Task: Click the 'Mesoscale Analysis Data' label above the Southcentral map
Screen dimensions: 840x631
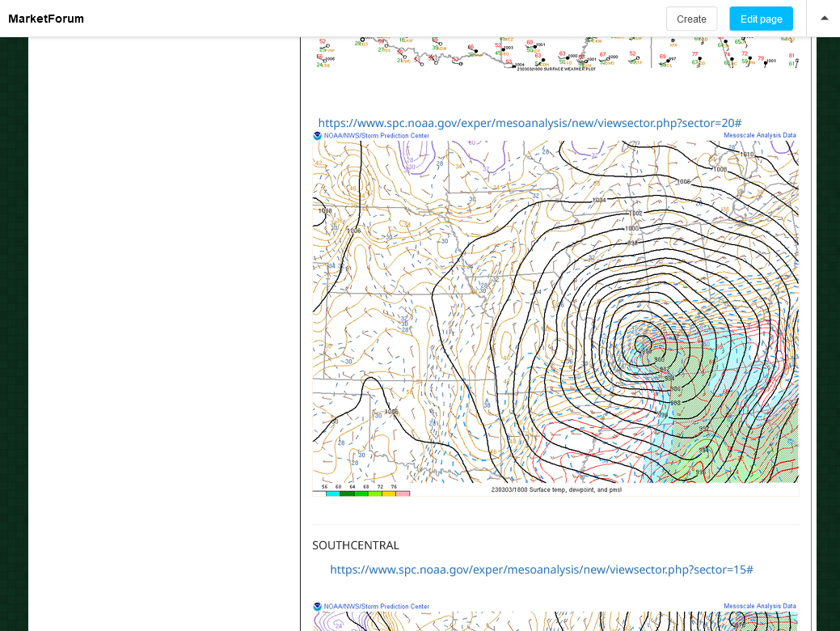Action: [x=760, y=606]
